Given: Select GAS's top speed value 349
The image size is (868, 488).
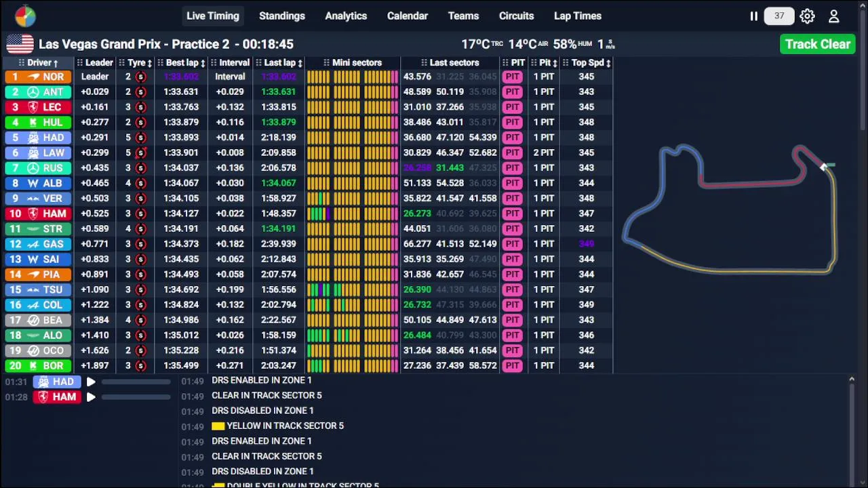Looking at the screenshot, I should pos(587,244).
